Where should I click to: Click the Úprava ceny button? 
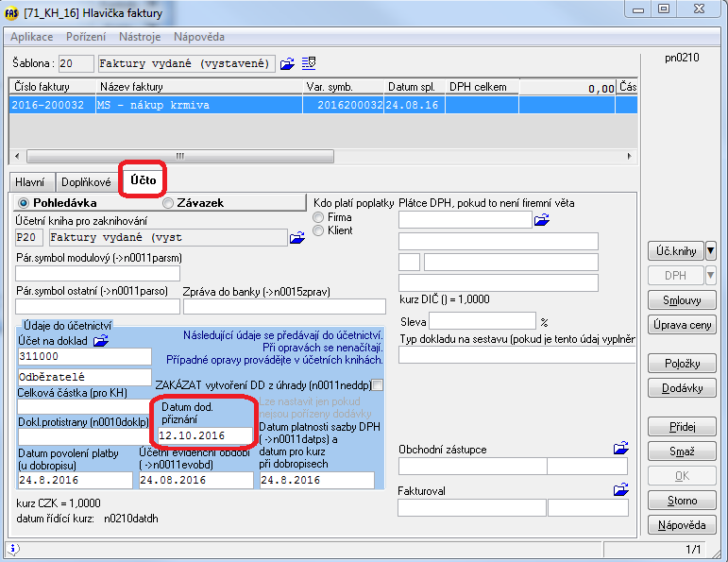pyautogui.click(x=682, y=325)
